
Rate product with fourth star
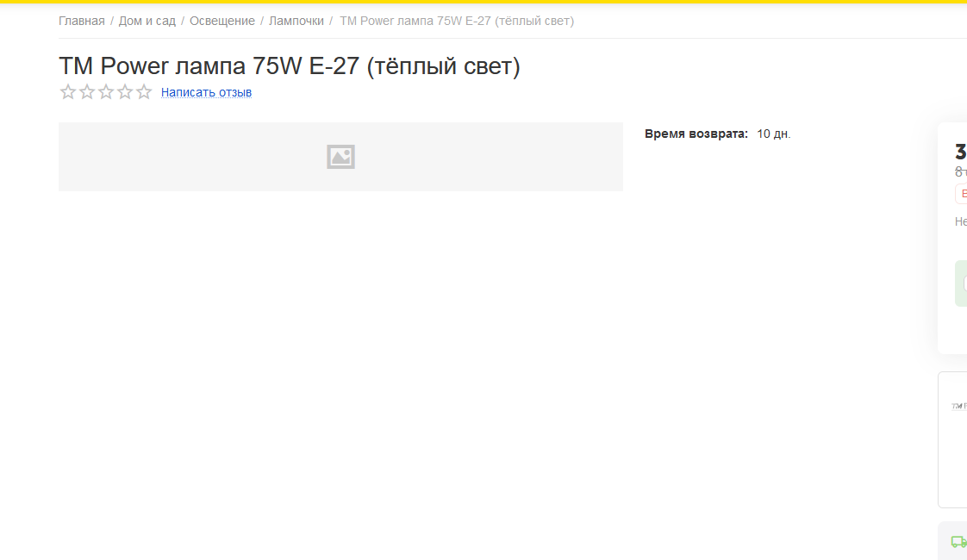(x=125, y=92)
